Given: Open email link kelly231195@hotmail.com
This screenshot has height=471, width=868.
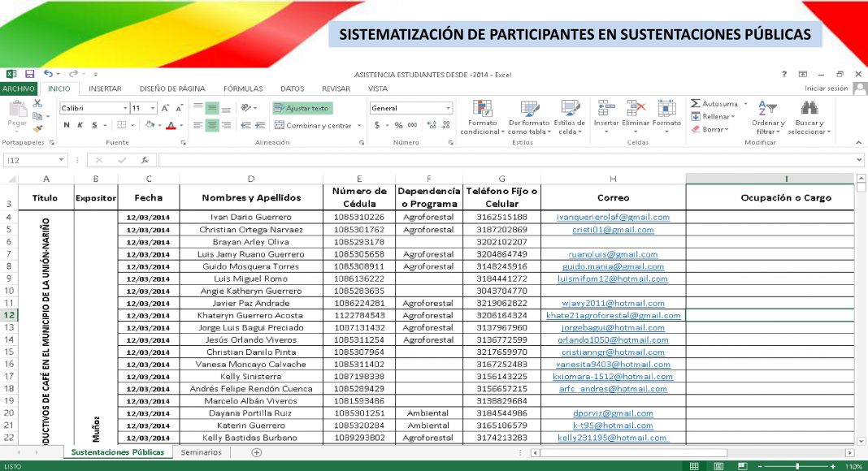Looking at the screenshot, I should point(612,437).
